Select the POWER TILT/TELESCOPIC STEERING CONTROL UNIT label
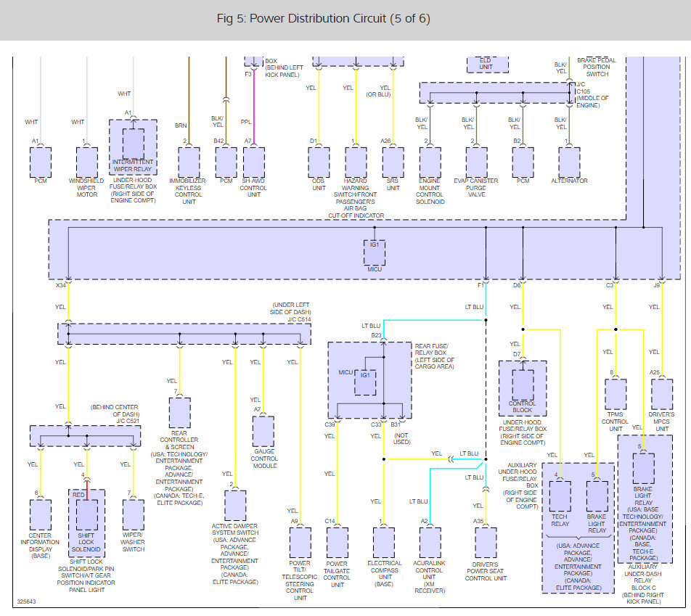 [300, 580]
